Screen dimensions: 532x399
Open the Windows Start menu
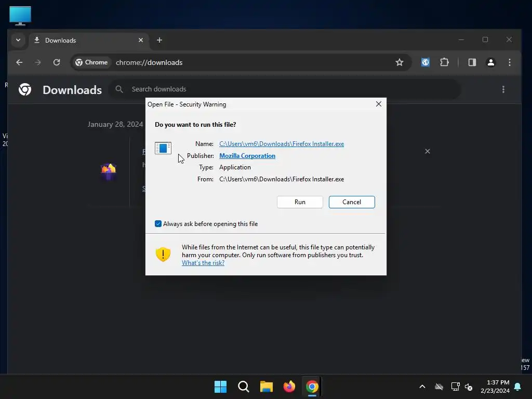[x=220, y=387]
